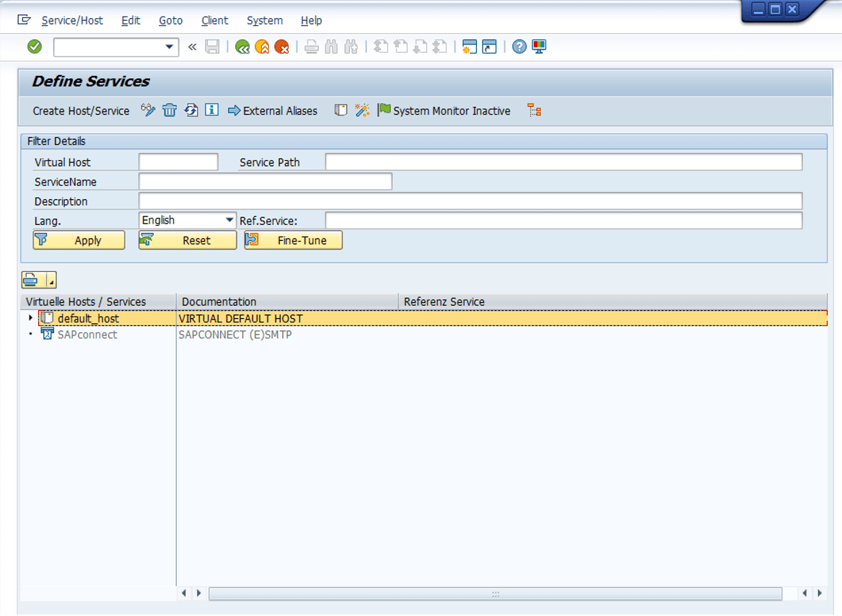Click the First Page icon

tap(381, 47)
